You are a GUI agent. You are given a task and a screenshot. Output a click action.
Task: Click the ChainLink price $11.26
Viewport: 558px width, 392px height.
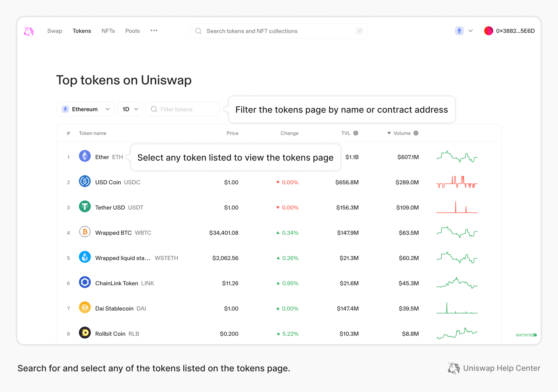[x=230, y=283]
